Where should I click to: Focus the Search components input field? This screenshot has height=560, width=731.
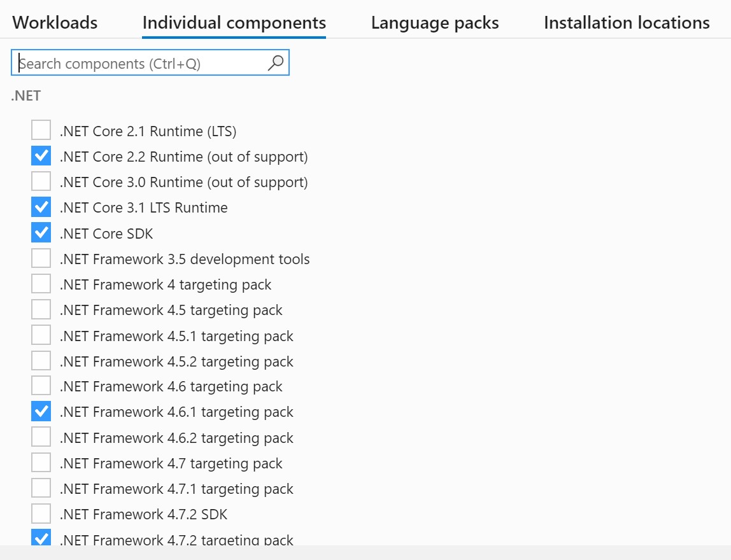point(140,64)
